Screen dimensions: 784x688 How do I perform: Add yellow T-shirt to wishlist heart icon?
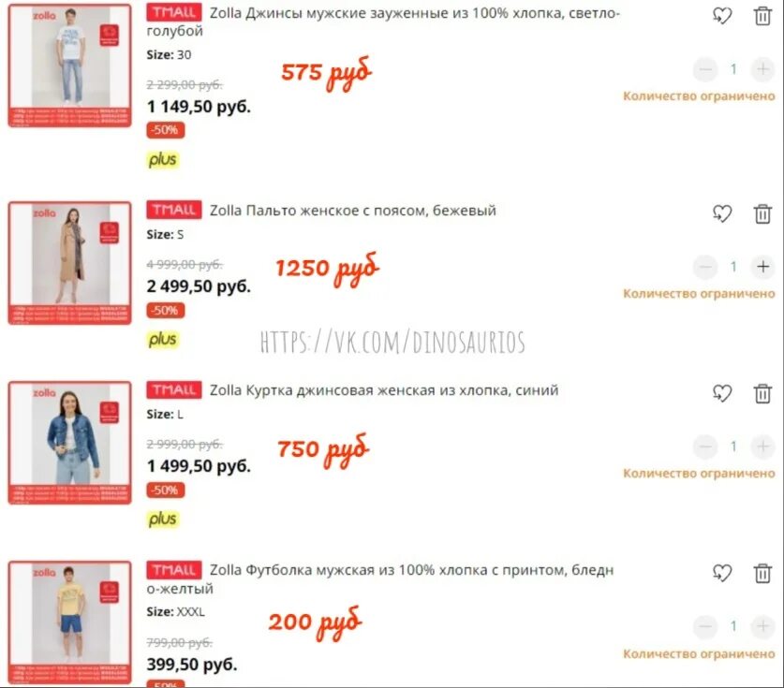click(x=722, y=573)
